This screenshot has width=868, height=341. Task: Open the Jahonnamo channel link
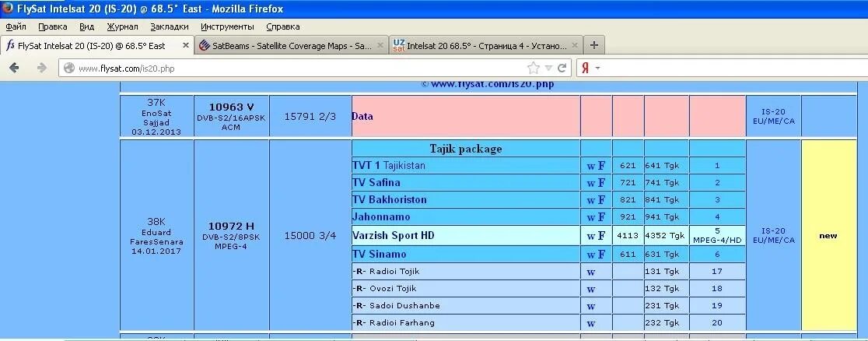point(381,216)
